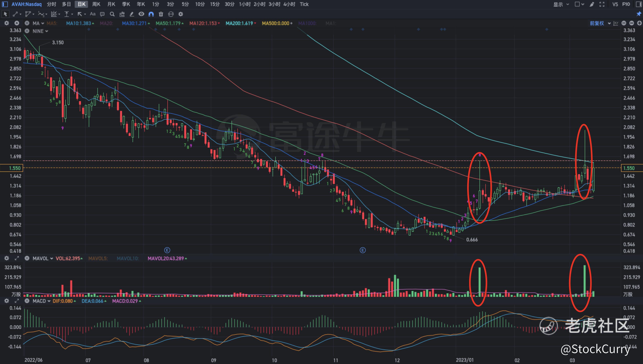Remove the NINE indicator with X
Screen dimensions: 643x364
coord(27,31)
